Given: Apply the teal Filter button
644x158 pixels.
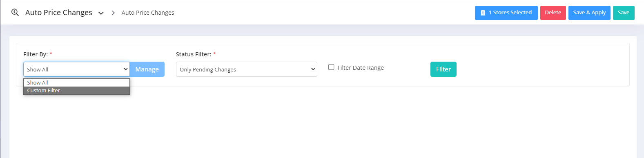Looking at the screenshot, I should click(x=443, y=69).
